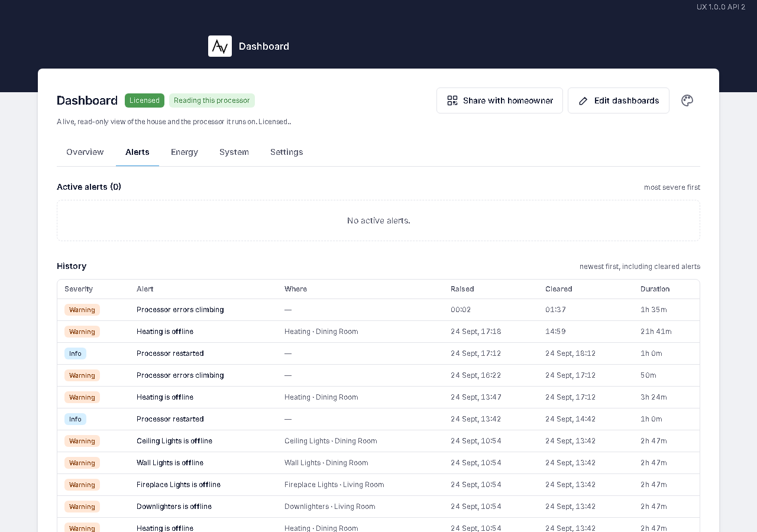
Task: Click the QR code icon on Share button
Action: point(452,100)
